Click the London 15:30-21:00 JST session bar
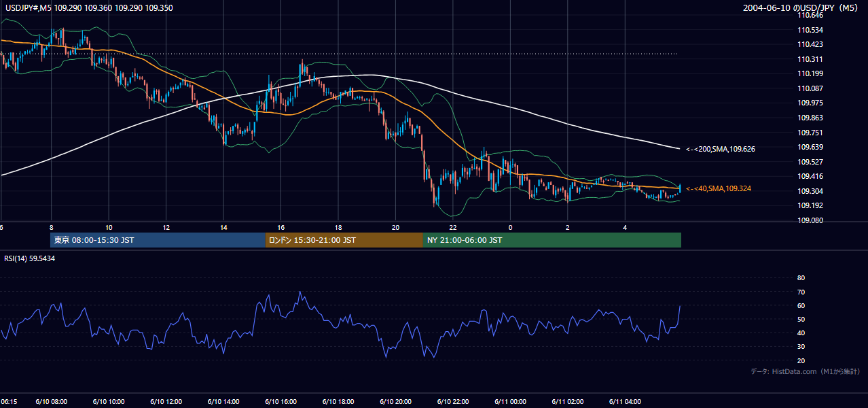Screen dimensions: 868x408 click(344, 240)
